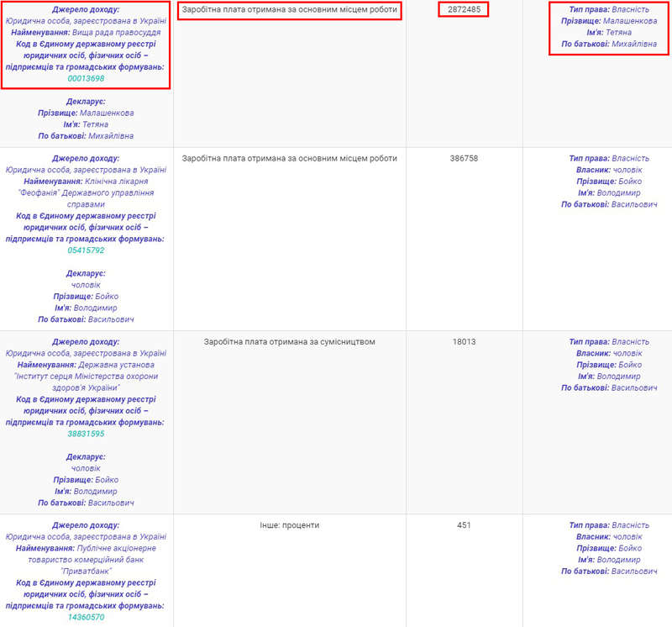
Task: Click "Джерело доходу" heading in Приватбанк row
Action: (86, 525)
